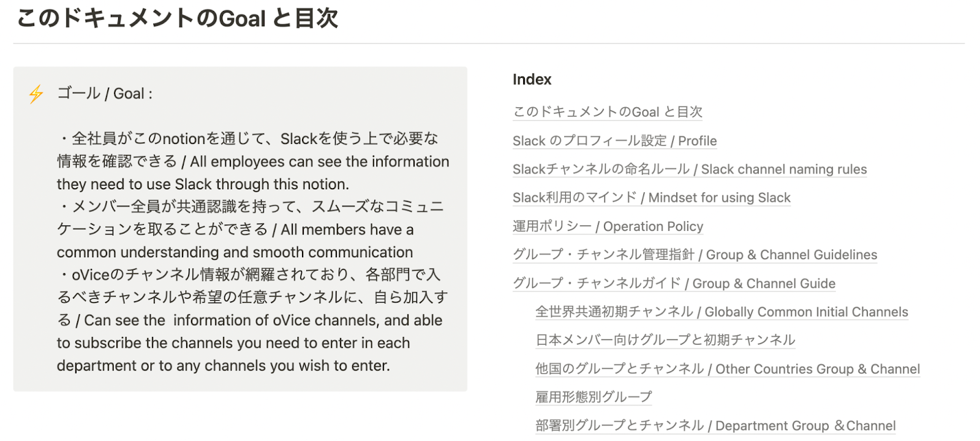Click 'グループ・チャンネルガイド / Group & Channel Guide' link

pyautogui.click(x=674, y=284)
